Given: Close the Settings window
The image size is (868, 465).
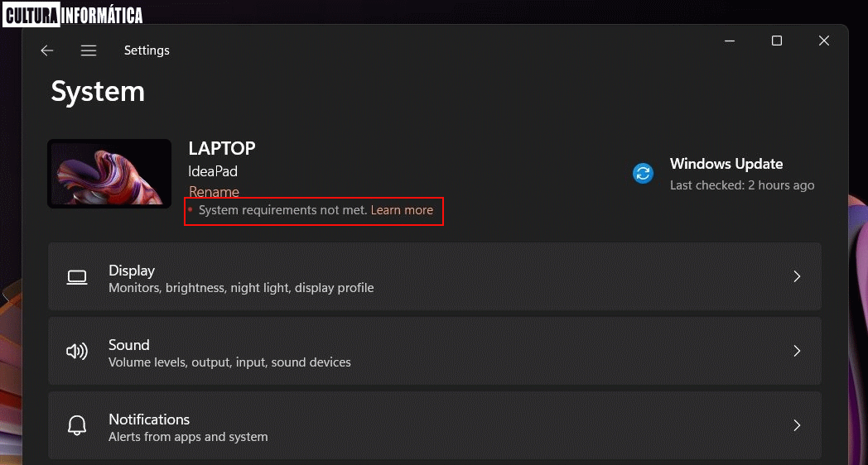Looking at the screenshot, I should tap(824, 41).
